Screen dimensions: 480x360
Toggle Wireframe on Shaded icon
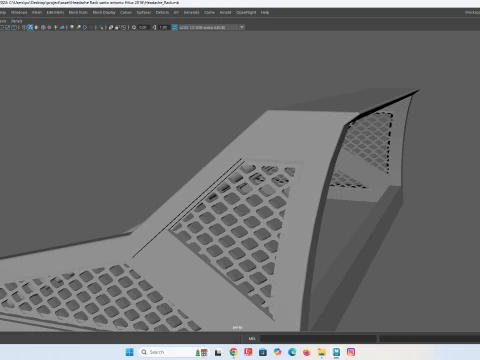click(x=43, y=27)
